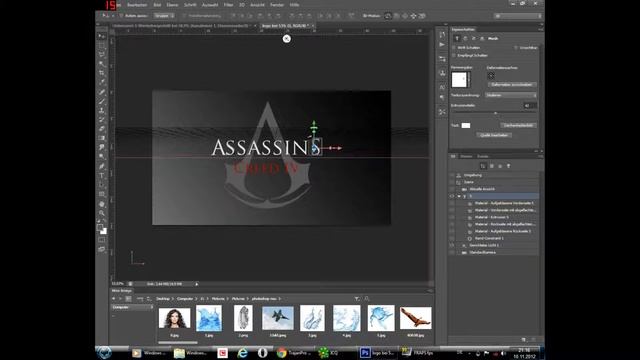640x360 pixels.
Task: Select the Gradient tool
Action: [102, 138]
